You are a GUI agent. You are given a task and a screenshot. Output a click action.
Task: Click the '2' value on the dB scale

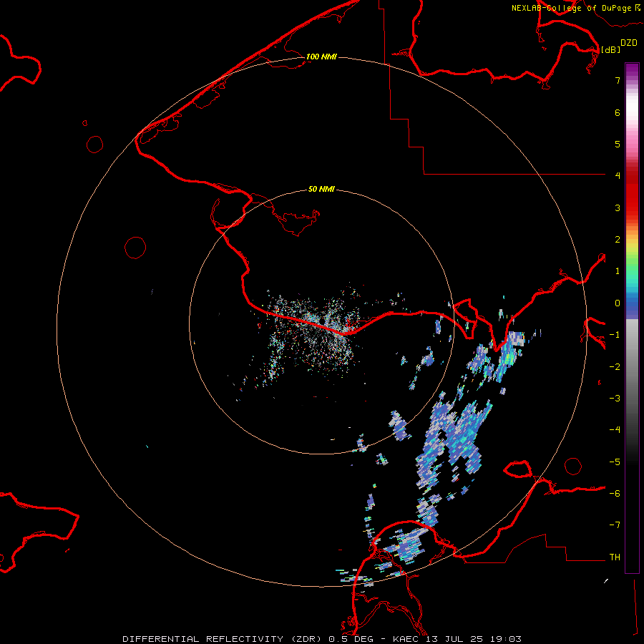(618, 240)
